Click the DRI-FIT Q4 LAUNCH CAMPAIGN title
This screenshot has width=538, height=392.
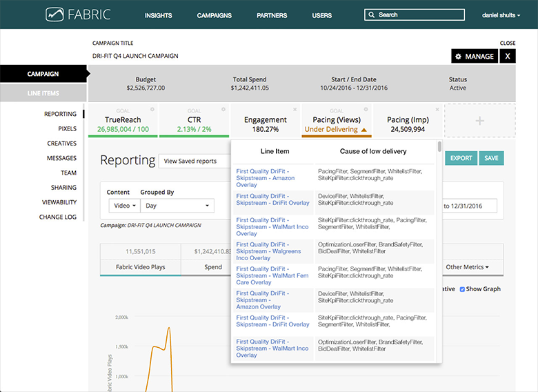[135, 56]
